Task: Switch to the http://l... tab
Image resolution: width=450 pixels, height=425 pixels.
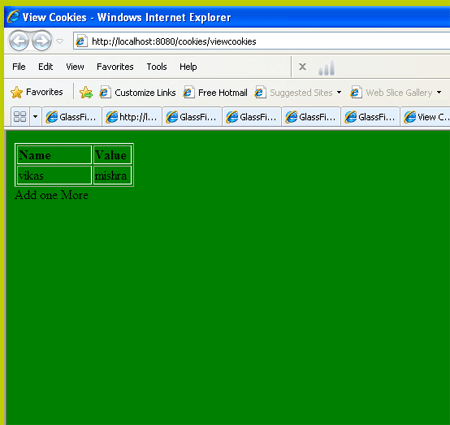Action: [x=132, y=117]
